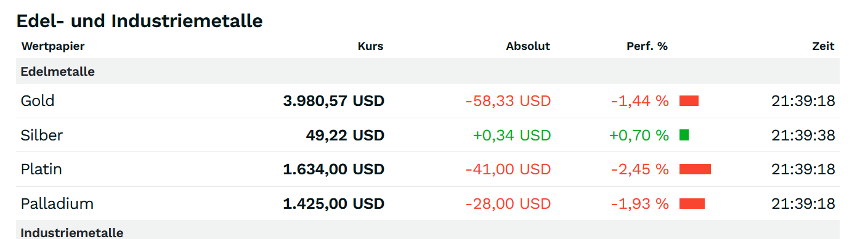Click the red performance bar for Palladium
This screenshot has height=239, width=868.
tap(692, 203)
